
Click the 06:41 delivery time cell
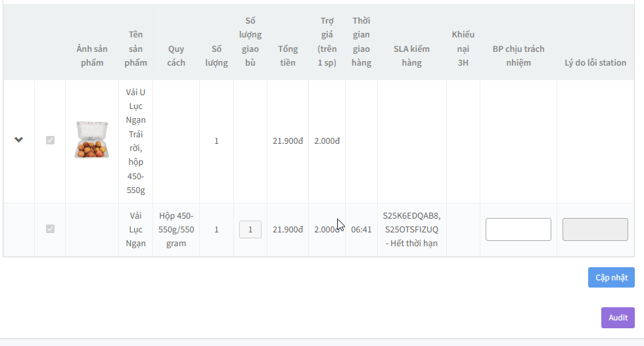point(361,229)
